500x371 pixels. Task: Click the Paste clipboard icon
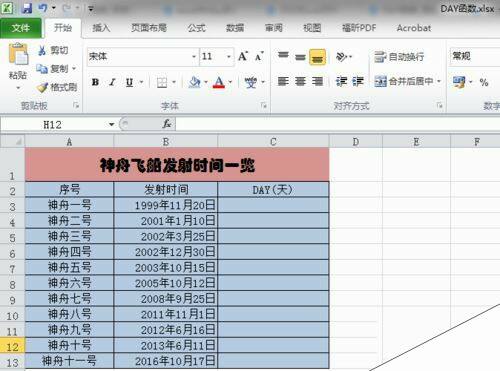(x=18, y=54)
